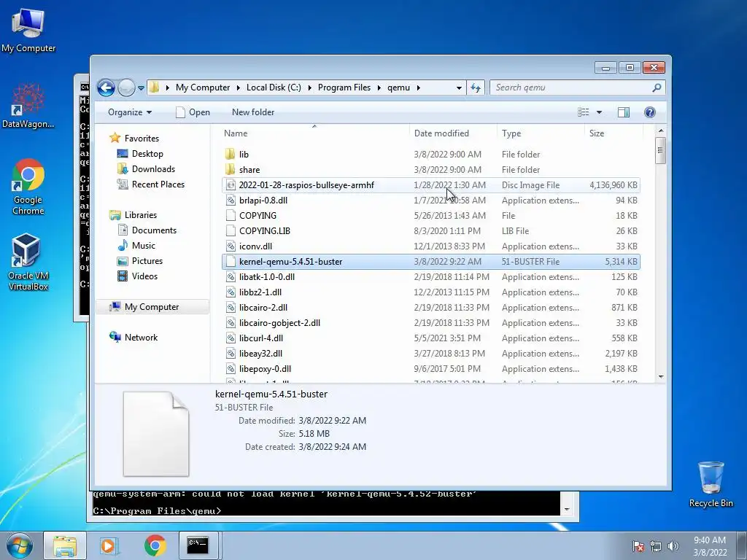Select the COPYING file
Viewport: 747px width, 560px height.
pyautogui.click(x=258, y=216)
